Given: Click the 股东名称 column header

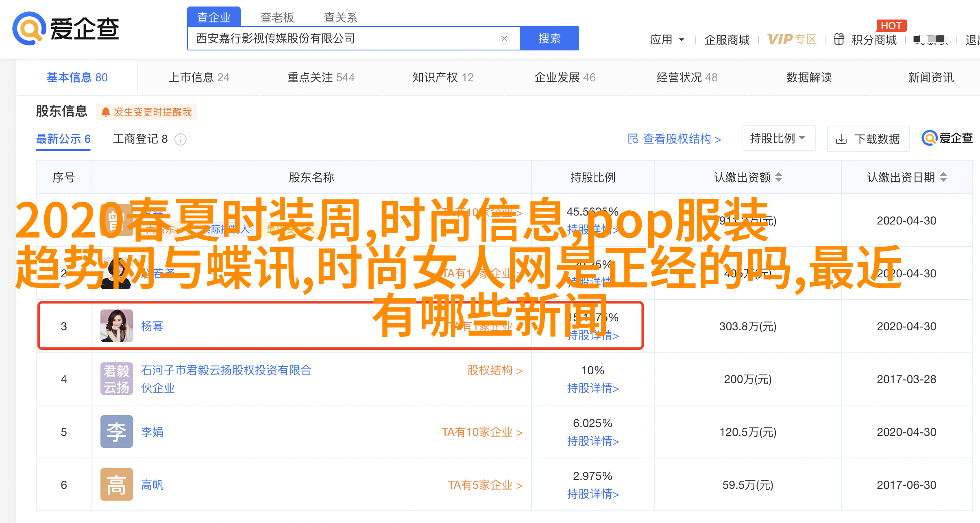Looking at the screenshot, I should point(311,177).
